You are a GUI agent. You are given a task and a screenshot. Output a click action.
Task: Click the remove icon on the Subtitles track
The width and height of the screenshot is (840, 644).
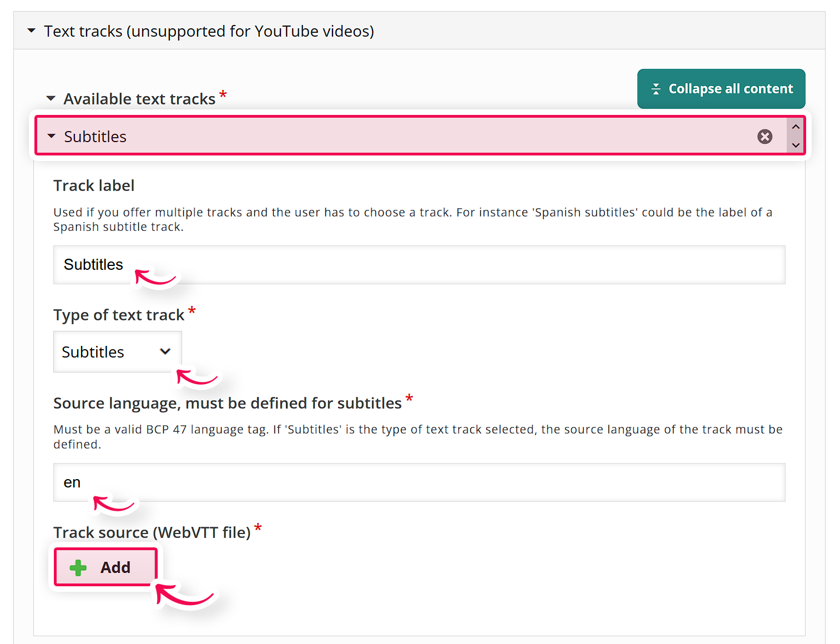coord(764,136)
